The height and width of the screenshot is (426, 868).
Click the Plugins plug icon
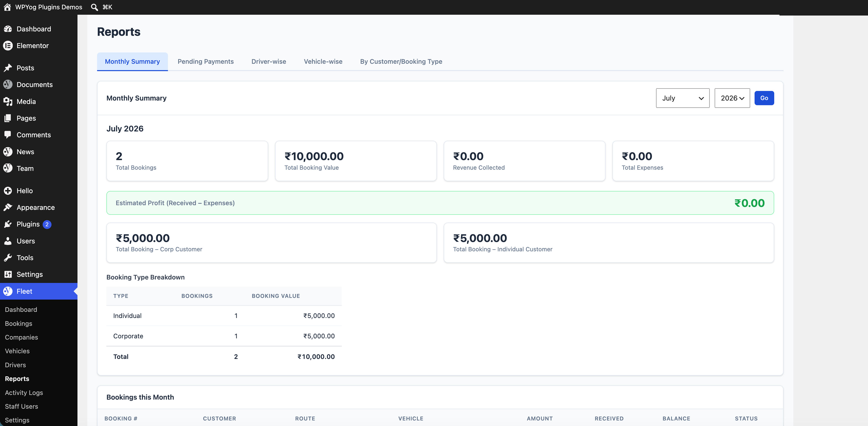coord(8,224)
